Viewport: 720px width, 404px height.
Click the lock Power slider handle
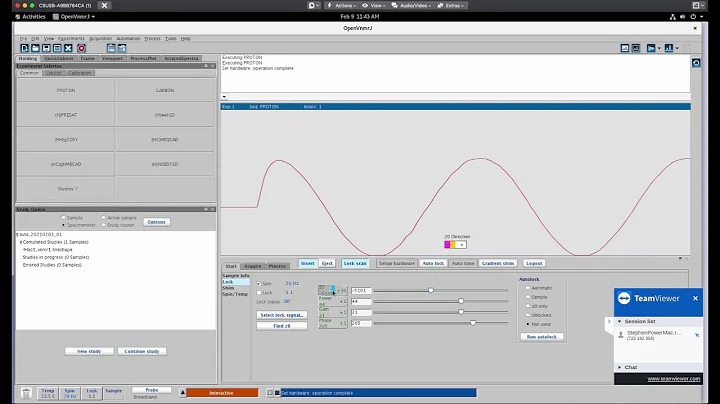461,301
